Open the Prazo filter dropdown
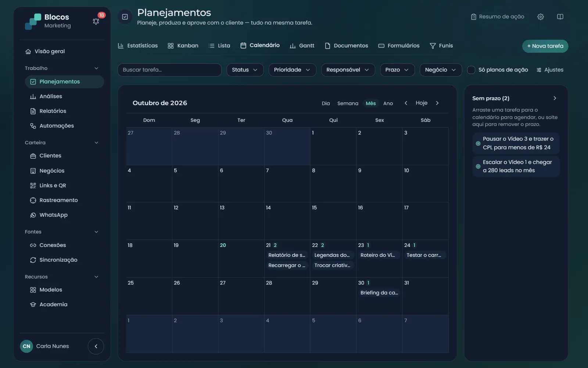This screenshot has height=368, width=588. [x=397, y=70]
